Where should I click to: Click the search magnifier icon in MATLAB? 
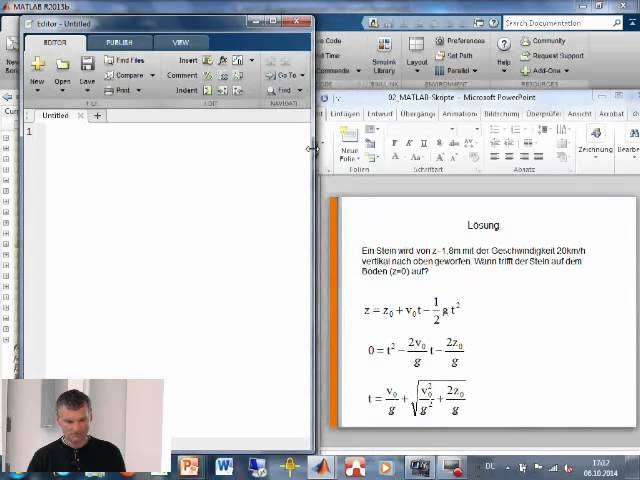[x=617, y=23]
